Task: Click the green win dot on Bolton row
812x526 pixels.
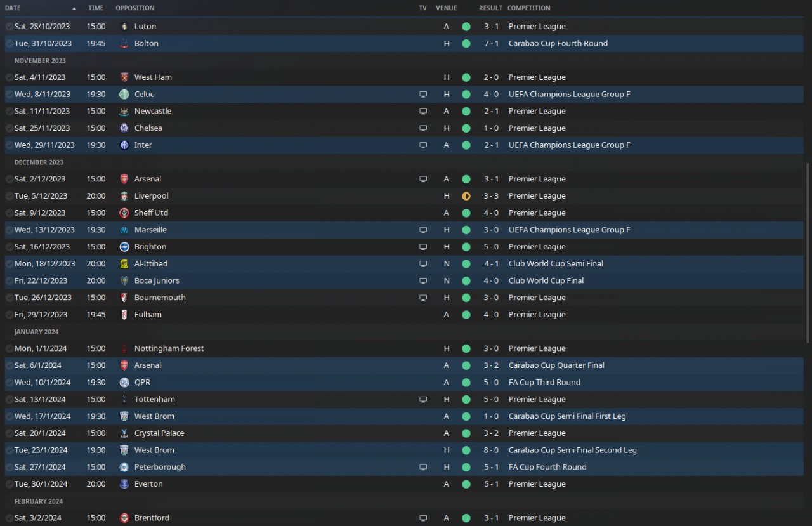Action: pyautogui.click(x=466, y=44)
